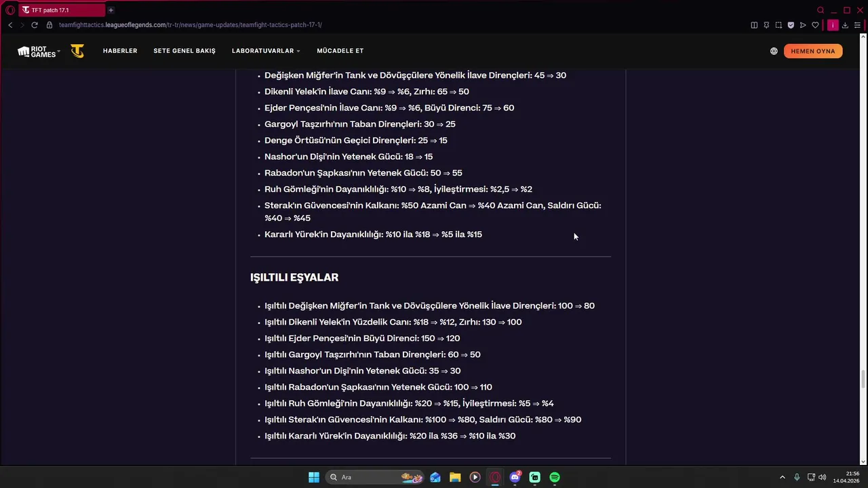Open the ad blocker shield icon
The image size is (868, 488).
(x=791, y=25)
